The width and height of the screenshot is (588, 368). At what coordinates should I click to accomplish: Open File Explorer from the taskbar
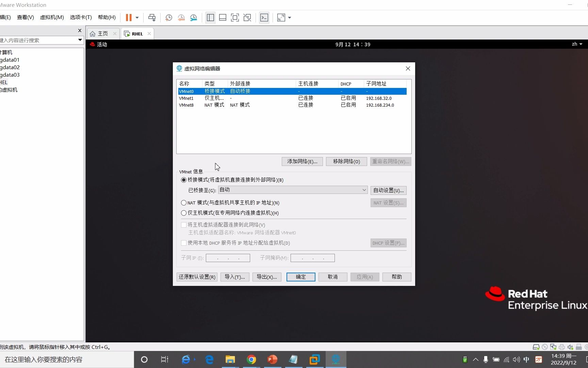tap(230, 359)
